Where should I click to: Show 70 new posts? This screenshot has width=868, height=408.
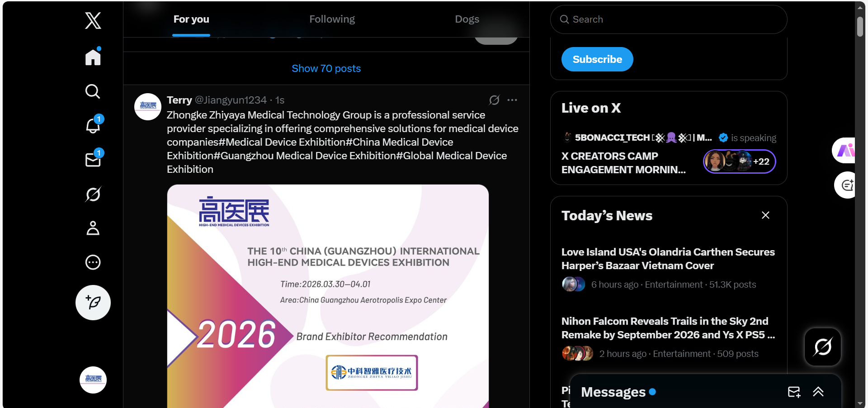click(326, 68)
